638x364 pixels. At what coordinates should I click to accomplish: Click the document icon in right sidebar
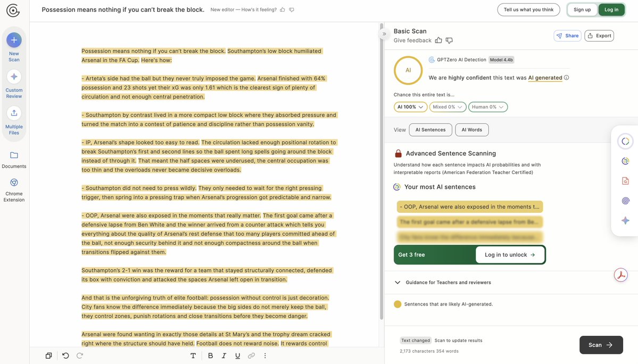pyautogui.click(x=625, y=181)
